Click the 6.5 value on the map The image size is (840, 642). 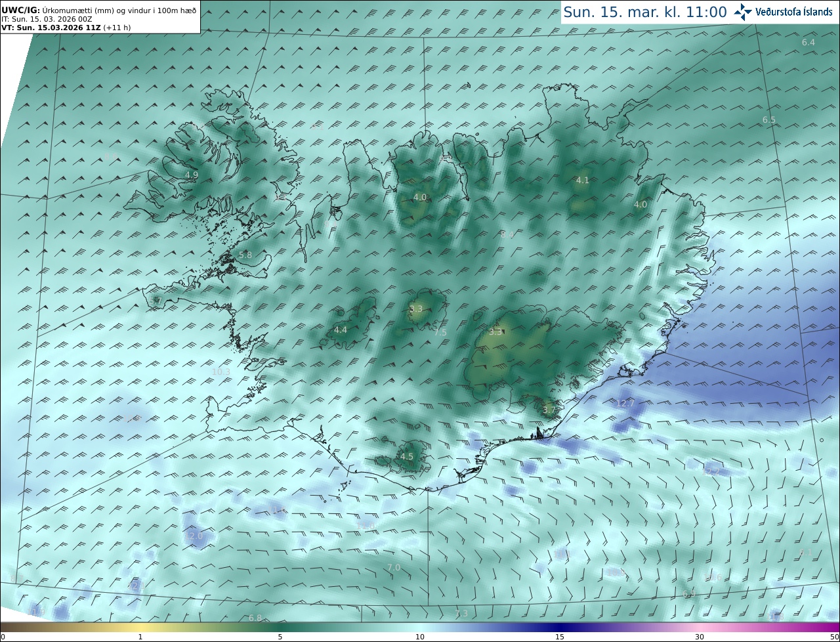click(x=769, y=120)
